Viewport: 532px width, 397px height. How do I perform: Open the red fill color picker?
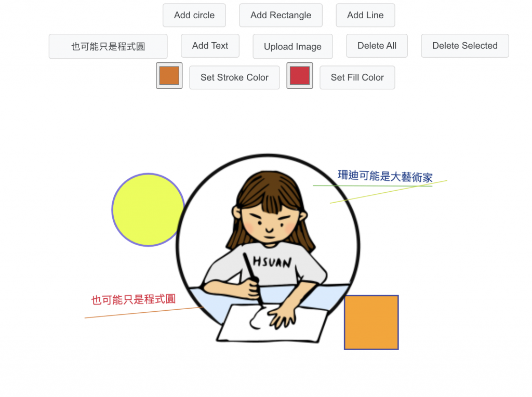pyautogui.click(x=300, y=76)
